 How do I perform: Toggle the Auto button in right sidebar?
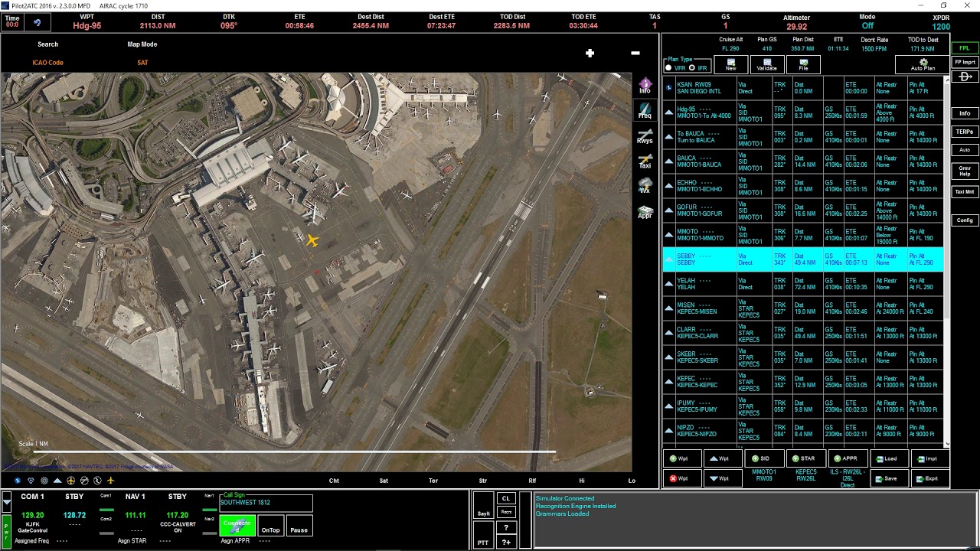(x=965, y=150)
